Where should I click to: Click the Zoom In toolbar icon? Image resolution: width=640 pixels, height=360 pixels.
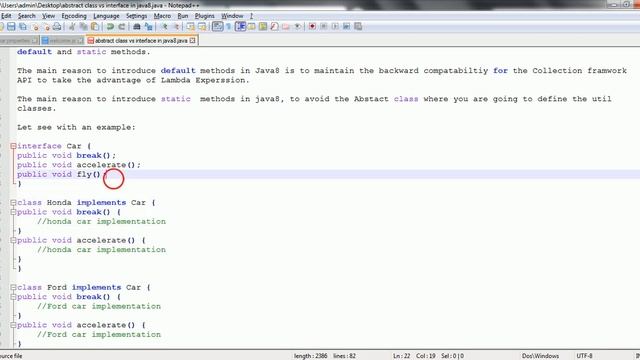click(165, 27)
